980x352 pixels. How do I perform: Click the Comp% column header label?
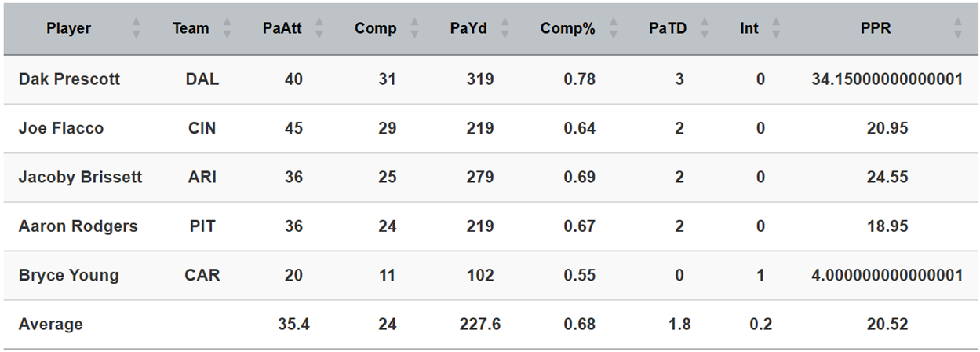click(568, 29)
